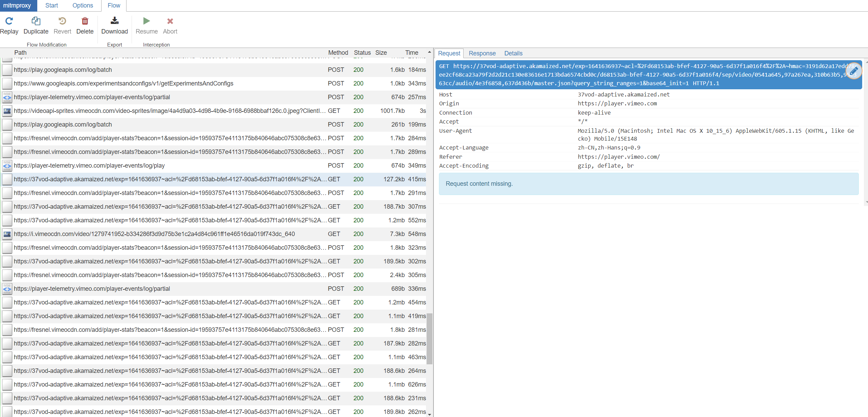Open the Options tab
The width and height of the screenshot is (868, 417).
[83, 5]
